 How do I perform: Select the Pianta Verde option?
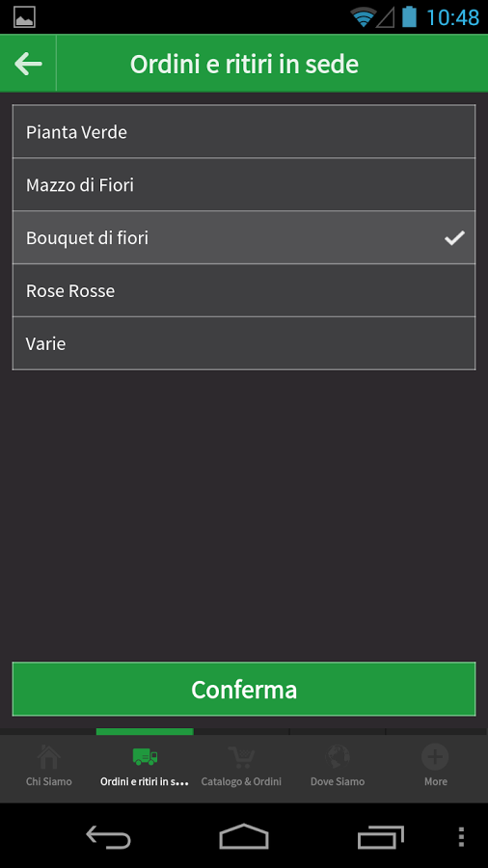point(244,132)
